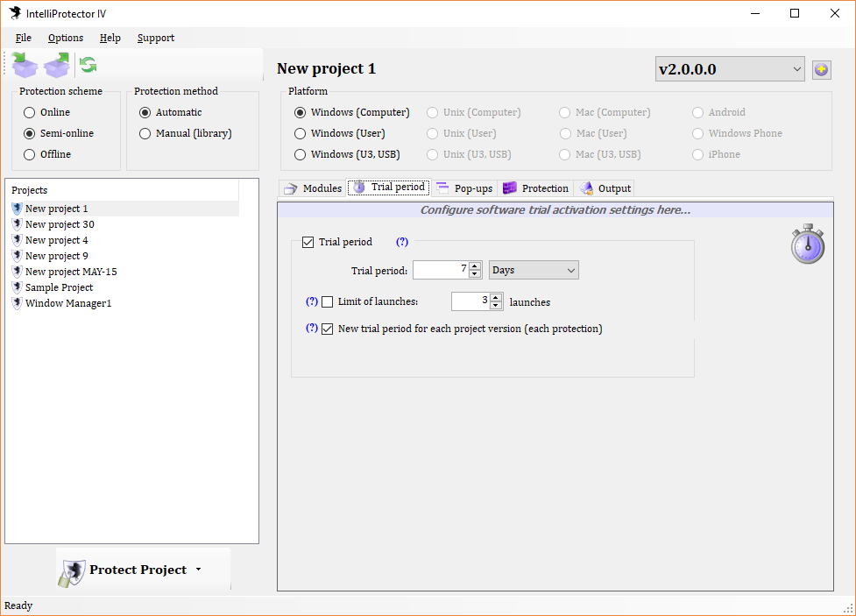Click the IntelliProtector app logo in title bar

(x=15, y=13)
